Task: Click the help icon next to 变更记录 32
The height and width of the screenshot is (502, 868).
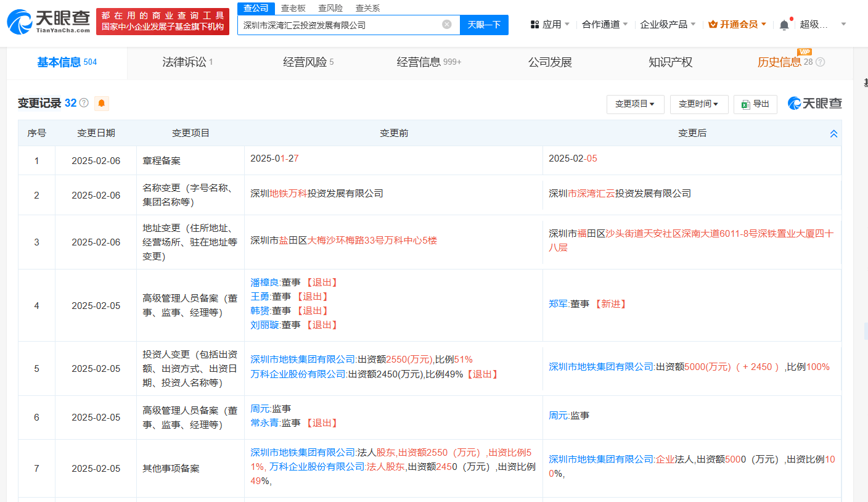Action: (84, 103)
